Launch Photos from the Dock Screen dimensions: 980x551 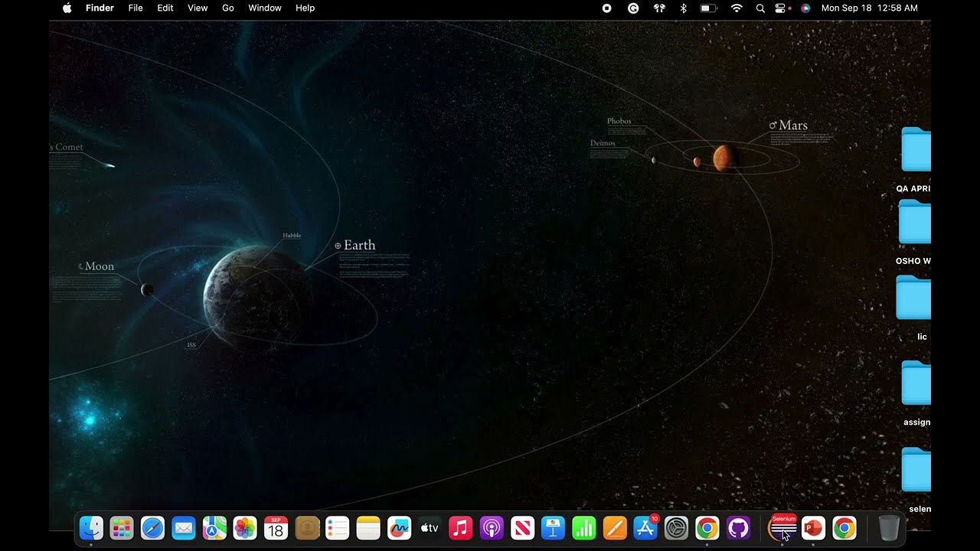[245, 528]
